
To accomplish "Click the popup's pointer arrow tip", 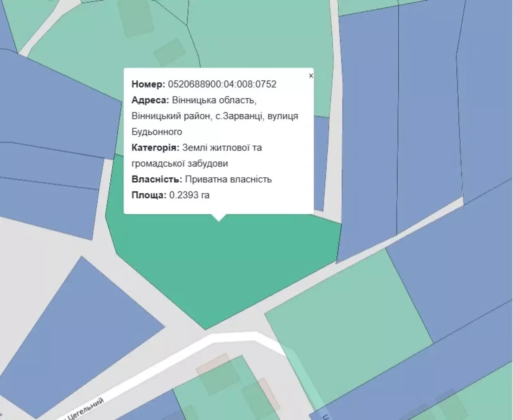I will click(x=219, y=220).
